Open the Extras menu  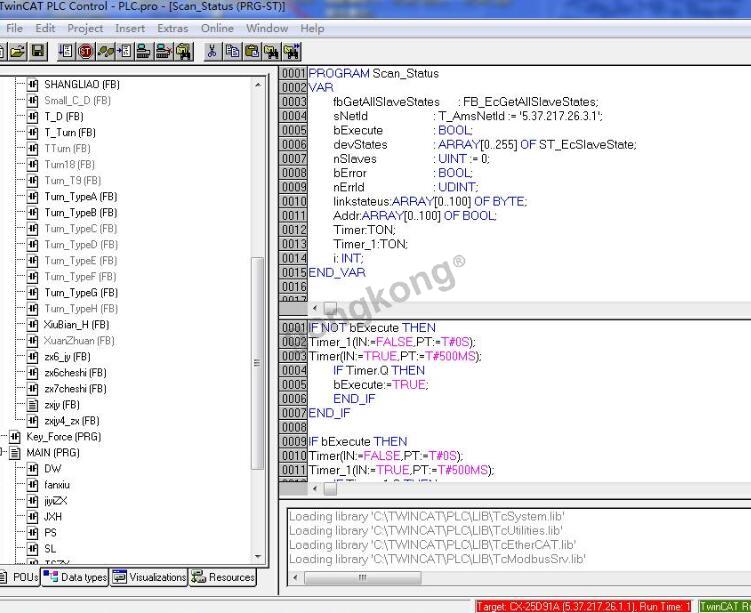click(x=173, y=28)
